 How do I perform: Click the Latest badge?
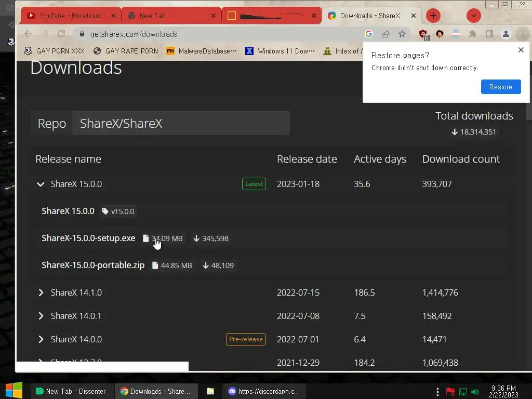point(254,184)
